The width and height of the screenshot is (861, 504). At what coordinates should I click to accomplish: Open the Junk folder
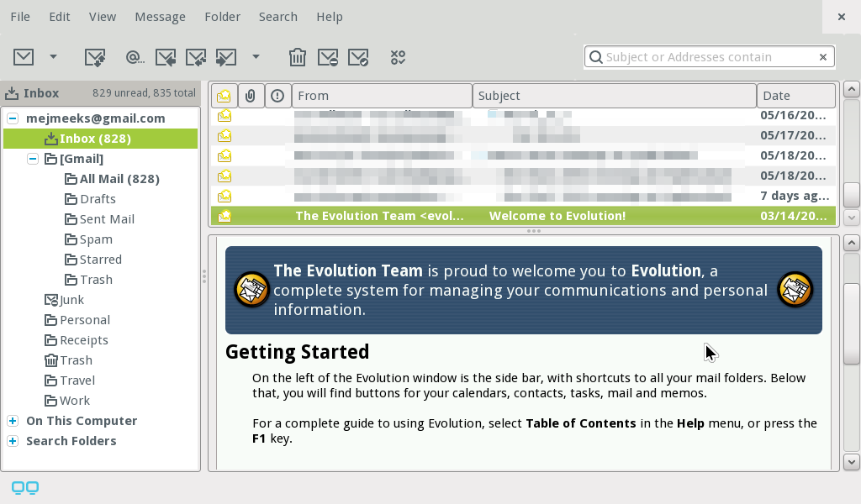(64, 300)
